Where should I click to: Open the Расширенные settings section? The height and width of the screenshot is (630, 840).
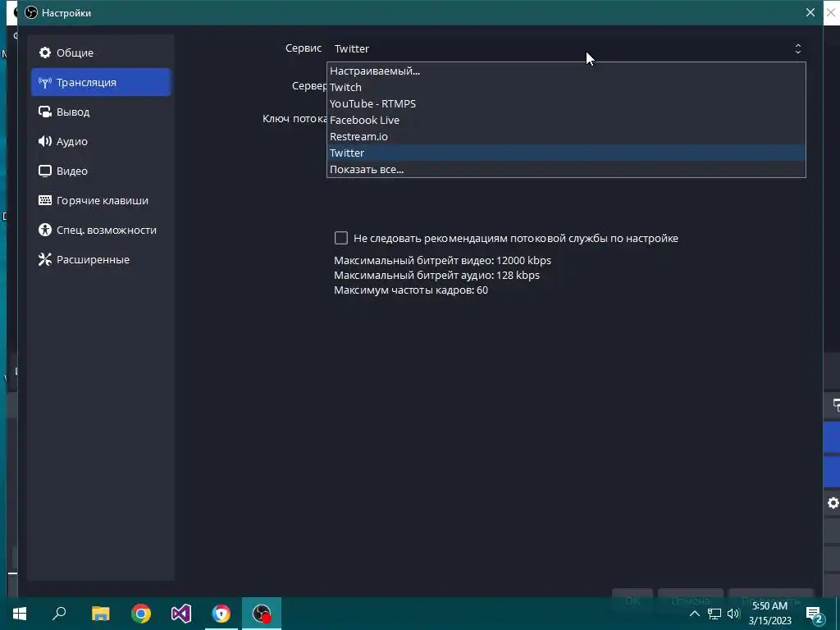[101, 259]
